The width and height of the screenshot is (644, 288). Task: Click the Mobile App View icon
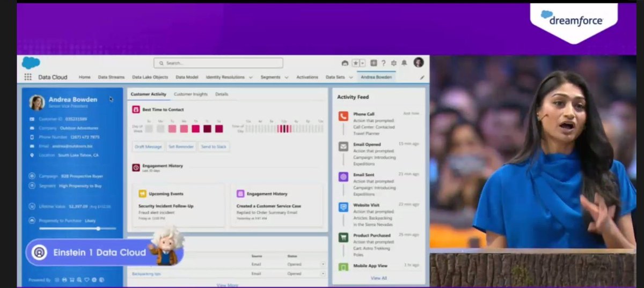pyautogui.click(x=343, y=267)
